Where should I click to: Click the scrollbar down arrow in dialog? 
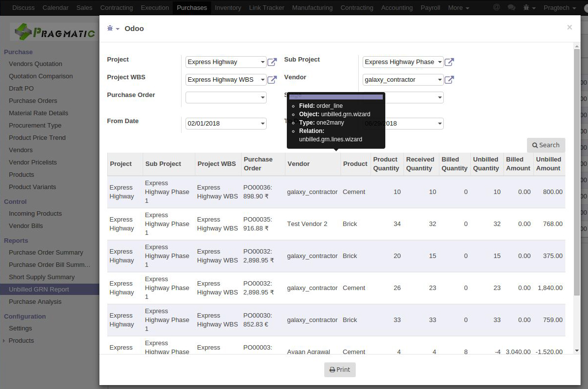coord(577,351)
